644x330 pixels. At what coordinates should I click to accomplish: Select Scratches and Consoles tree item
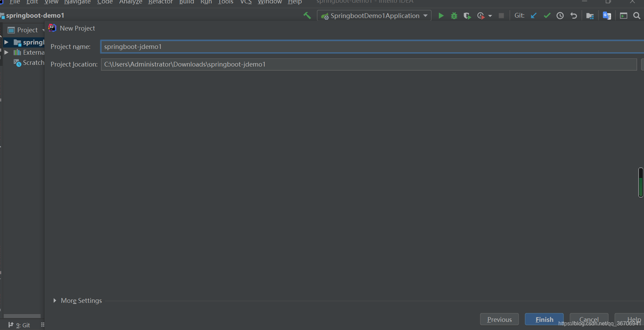click(29, 62)
